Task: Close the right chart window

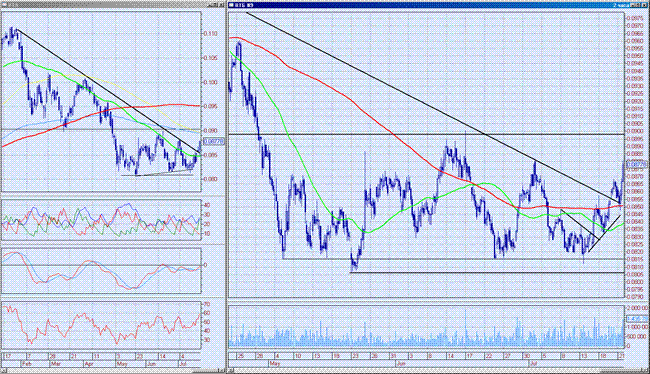Action: (644, 5)
